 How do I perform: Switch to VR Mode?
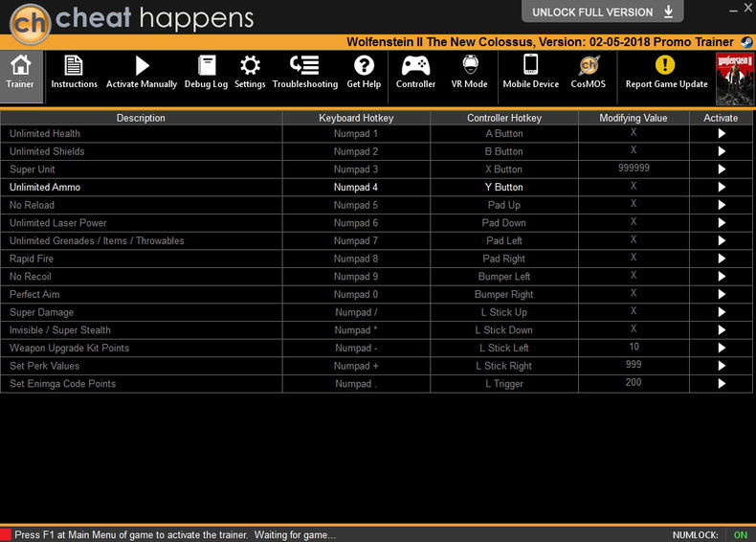coord(469,73)
